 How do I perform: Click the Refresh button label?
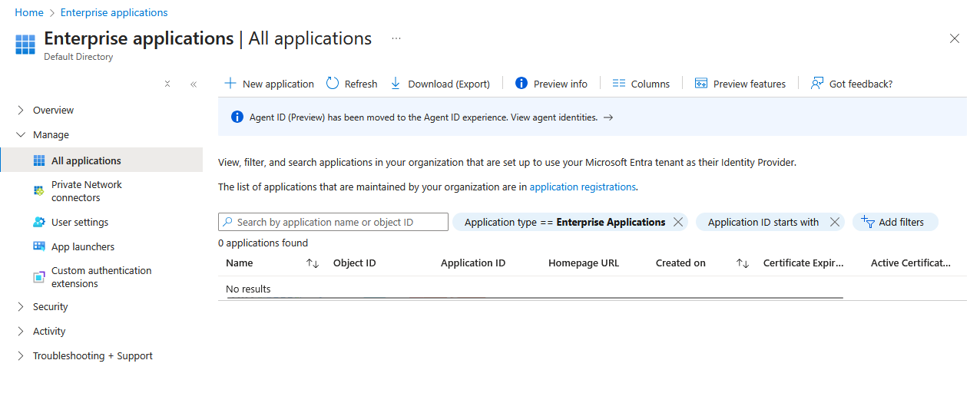[361, 84]
